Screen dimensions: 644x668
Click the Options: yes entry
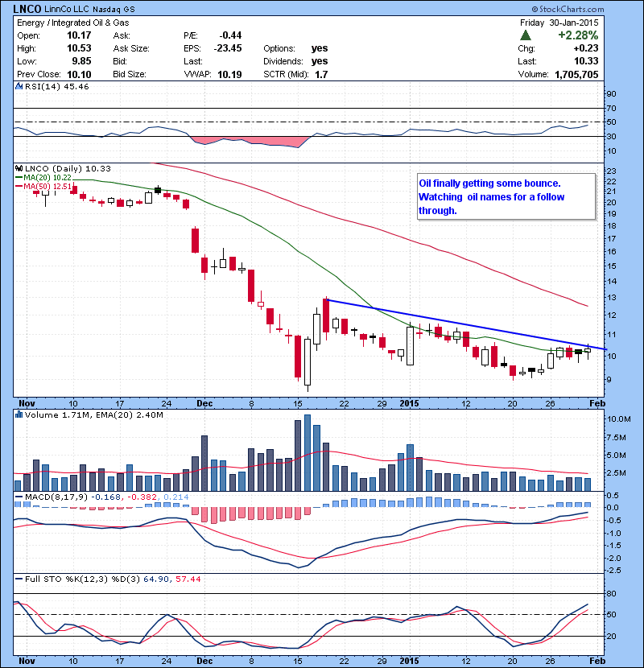pyautogui.click(x=295, y=48)
